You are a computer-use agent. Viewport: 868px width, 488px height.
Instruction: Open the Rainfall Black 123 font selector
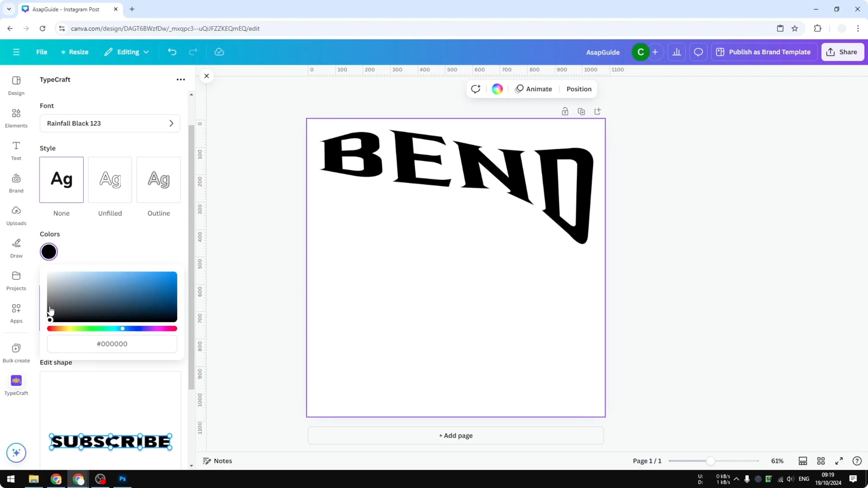[110, 123]
